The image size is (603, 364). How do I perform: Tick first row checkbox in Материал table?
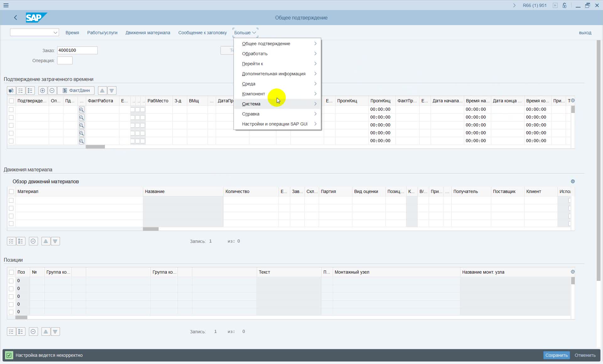coord(11,200)
